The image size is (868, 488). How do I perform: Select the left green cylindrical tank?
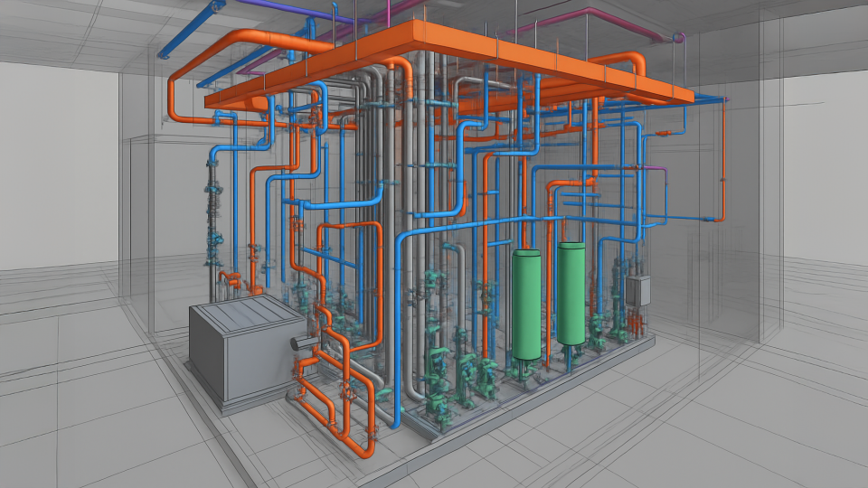526,305
